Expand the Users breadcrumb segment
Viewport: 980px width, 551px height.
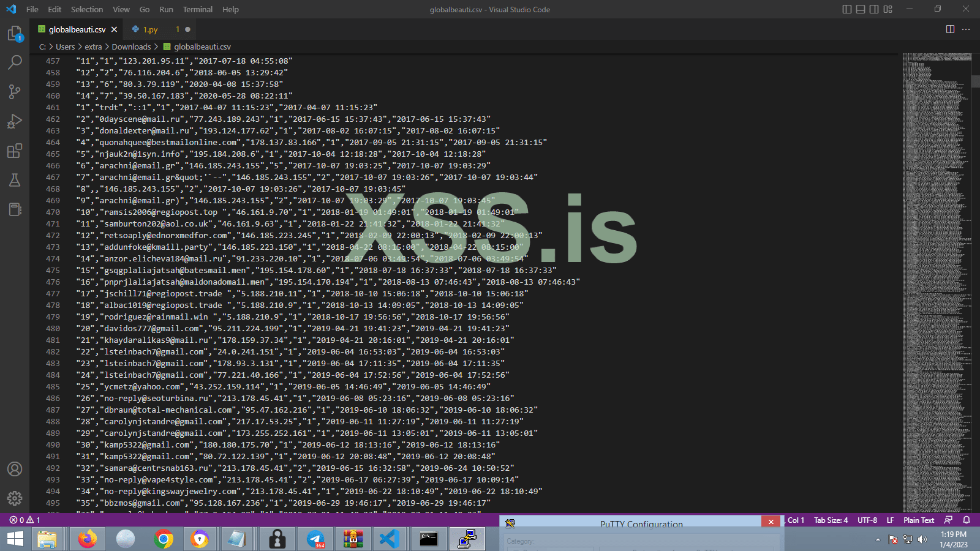point(66,47)
